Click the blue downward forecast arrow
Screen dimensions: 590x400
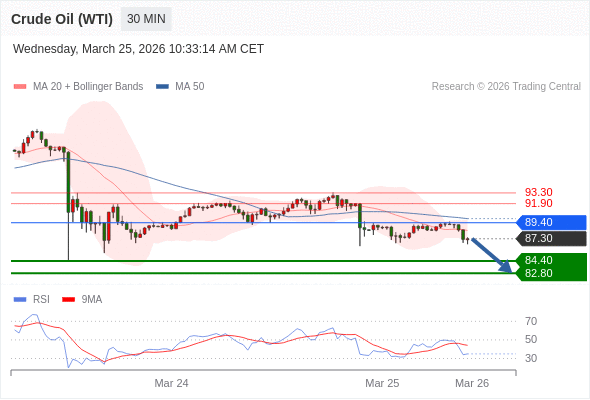pyautogui.click(x=492, y=255)
